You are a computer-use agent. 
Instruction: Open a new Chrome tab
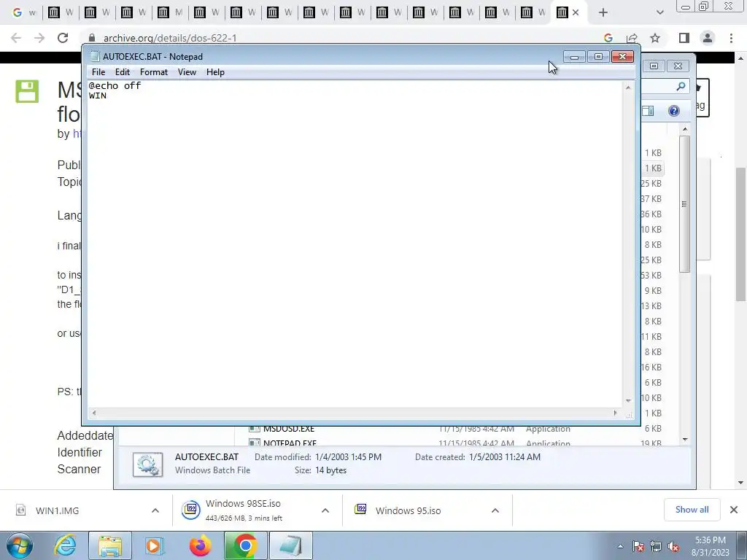point(603,13)
